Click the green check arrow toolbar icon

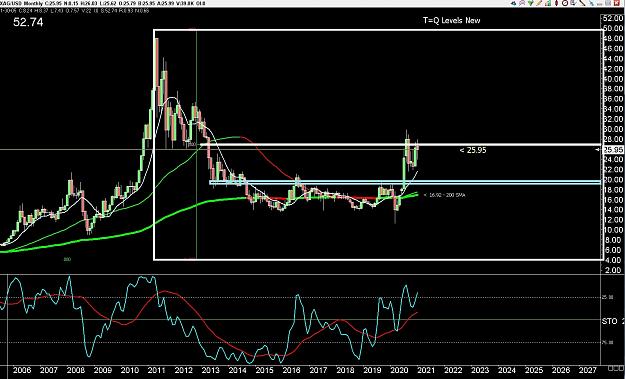(x=531, y=3)
